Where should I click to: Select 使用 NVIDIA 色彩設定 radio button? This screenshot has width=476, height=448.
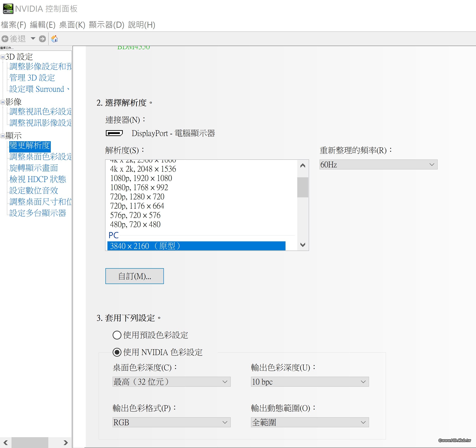click(x=117, y=352)
